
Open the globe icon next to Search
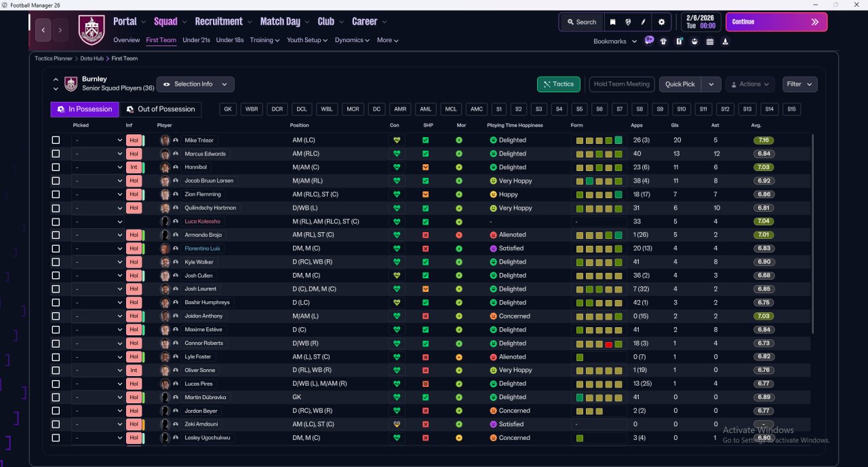[x=628, y=22]
